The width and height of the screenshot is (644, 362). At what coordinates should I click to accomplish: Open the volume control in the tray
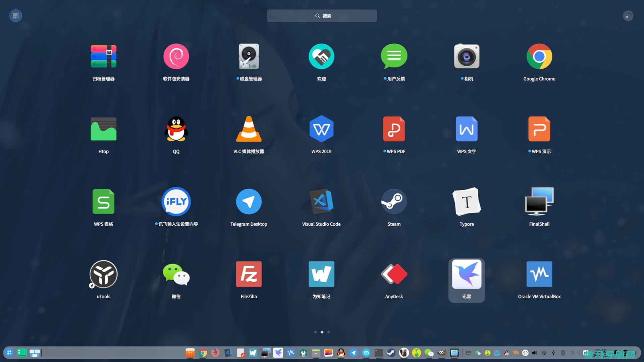534,353
